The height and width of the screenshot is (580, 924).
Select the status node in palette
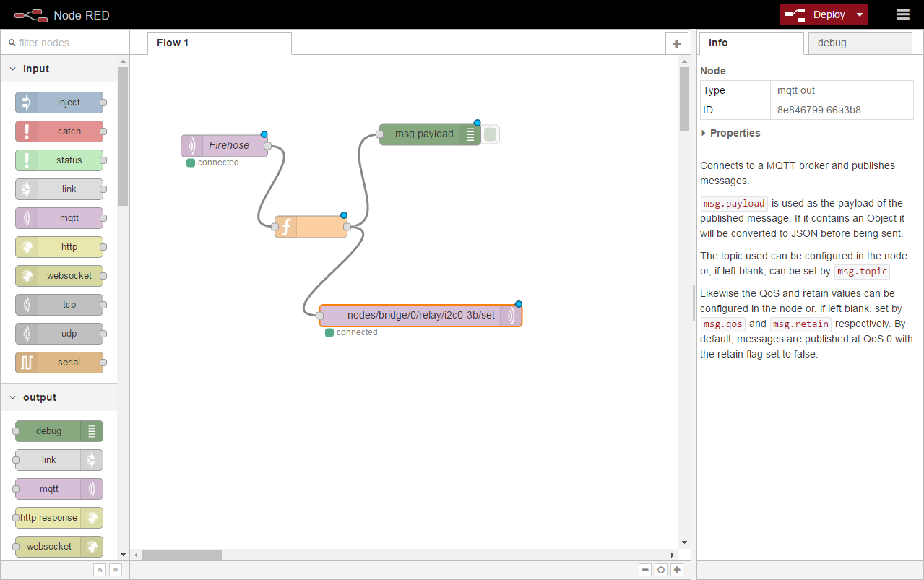point(59,160)
